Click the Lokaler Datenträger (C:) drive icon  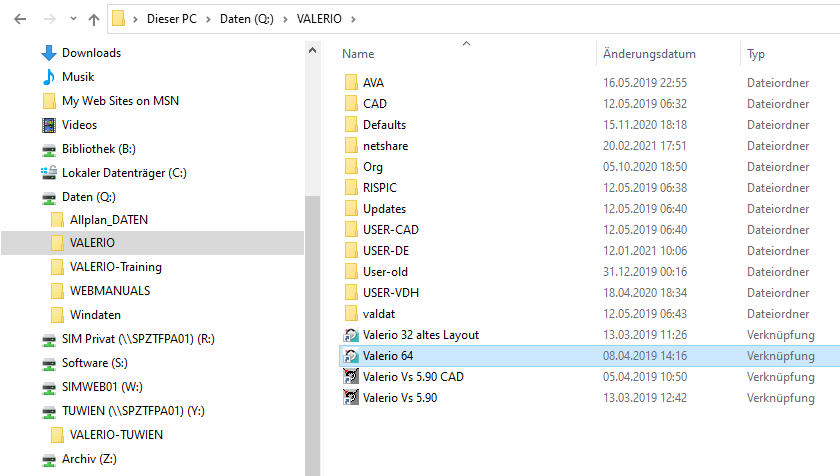[x=49, y=173]
